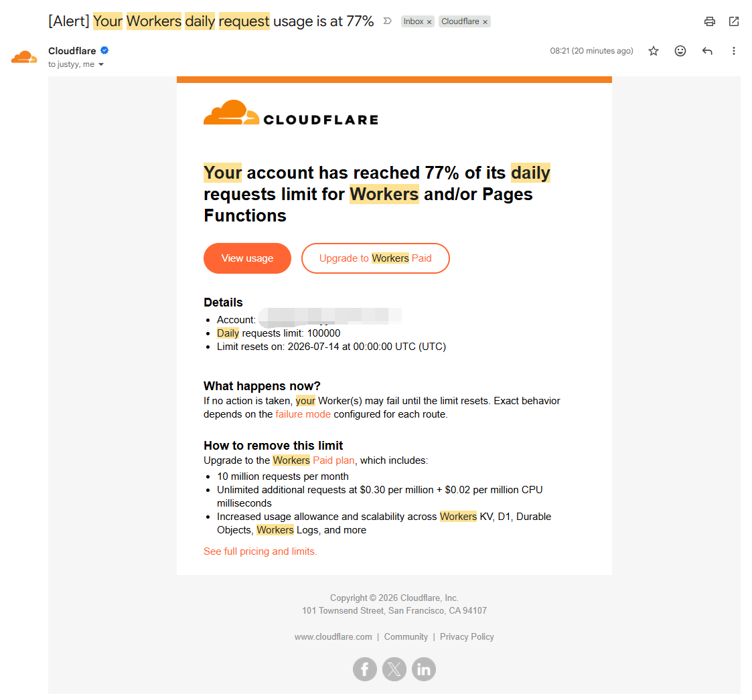Open the Workers Paid plan link
Screen dimensions: 752x700
click(x=313, y=460)
